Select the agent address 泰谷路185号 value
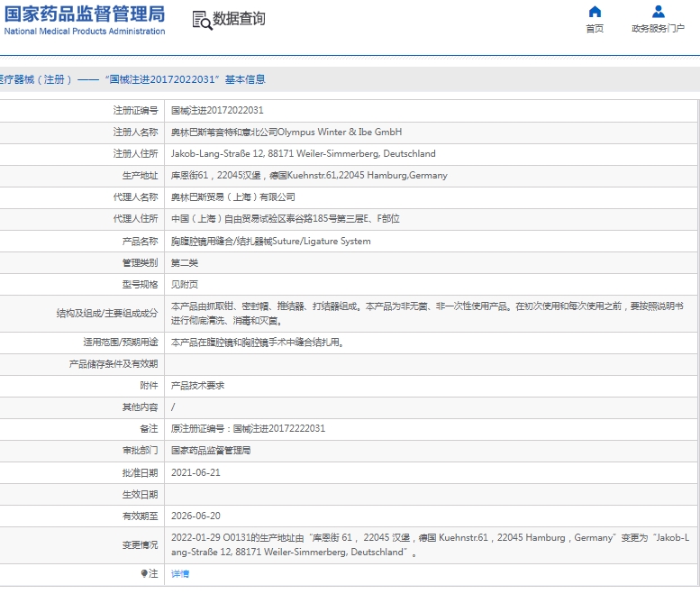 click(286, 219)
